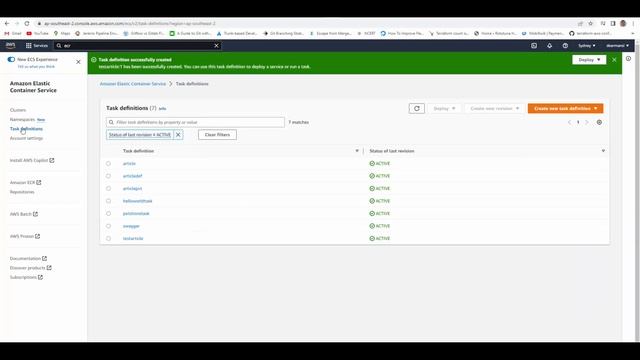Screen dimensions: 640x360
Task: Open the Deploy dropdown above the table
Action: (444, 109)
